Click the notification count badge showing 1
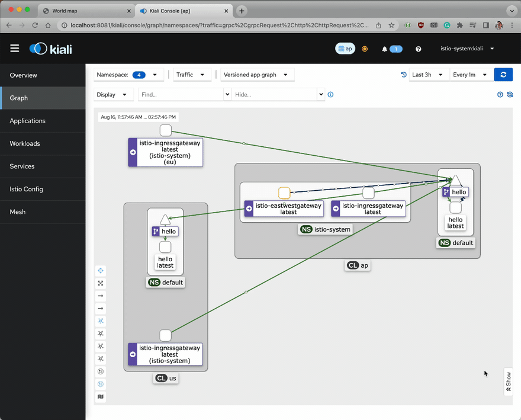The width and height of the screenshot is (521, 420). (x=395, y=49)
